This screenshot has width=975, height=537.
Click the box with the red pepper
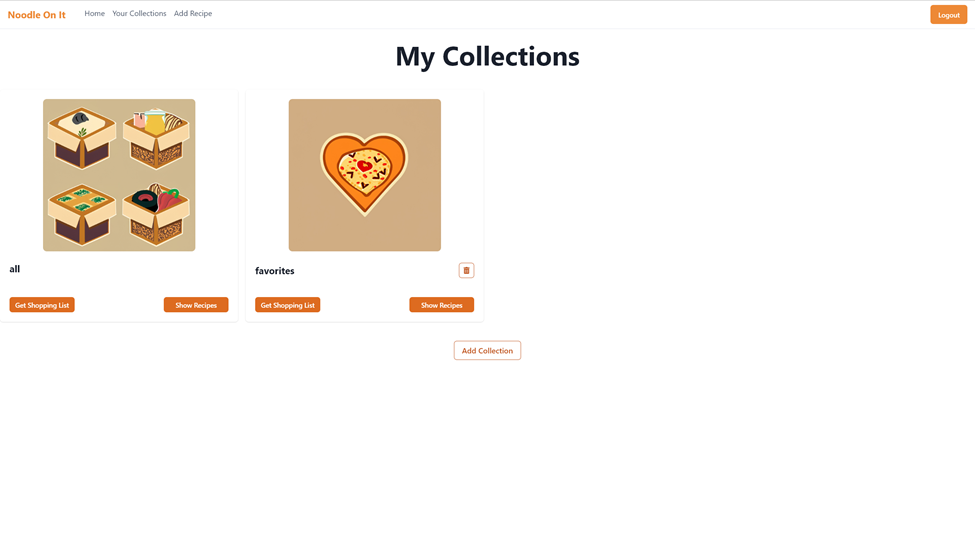pos(156,214)
